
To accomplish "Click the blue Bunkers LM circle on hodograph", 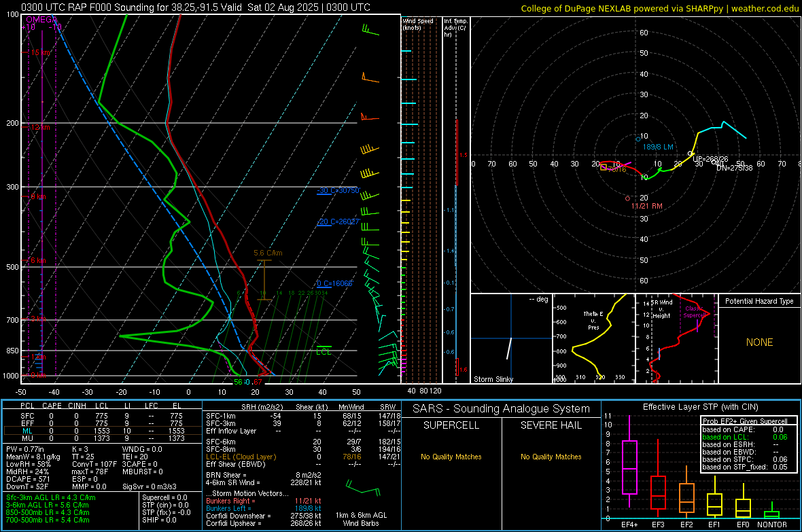I will pos(638,139).
